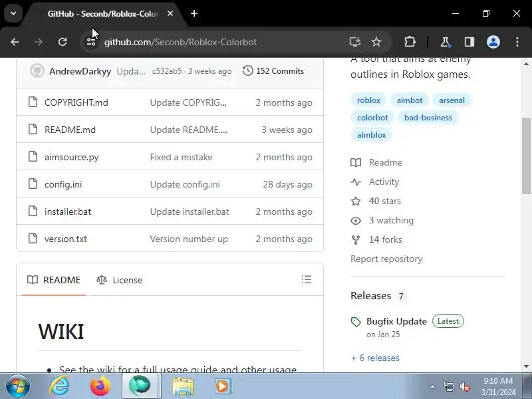Switch to the License tab

click(x=120, y=280)
